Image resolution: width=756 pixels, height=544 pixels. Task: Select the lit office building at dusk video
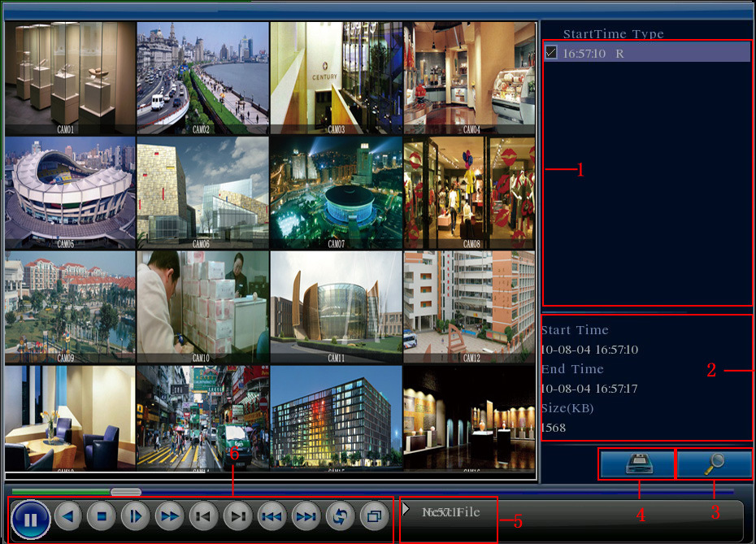[336, 418]
